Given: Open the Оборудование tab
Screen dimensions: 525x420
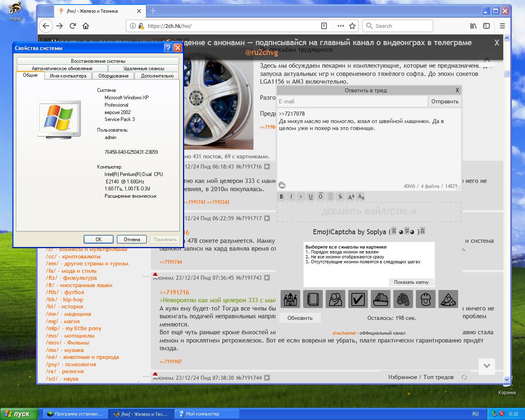Looking at the screenshot, I should coord(114,76).
